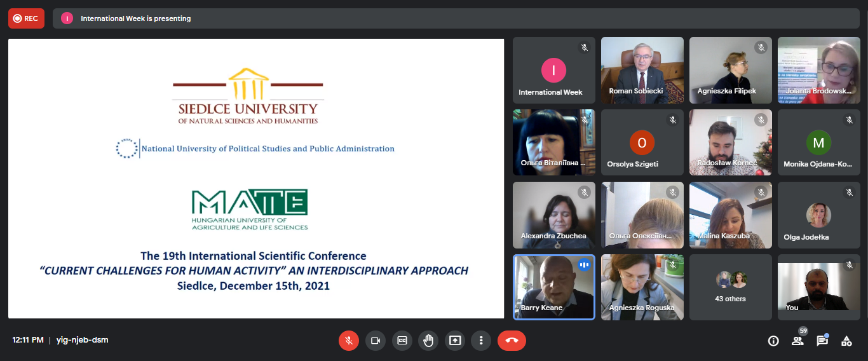Leave the call with the red hang-up button
The image size is (868, 361).
click(512, 341)
